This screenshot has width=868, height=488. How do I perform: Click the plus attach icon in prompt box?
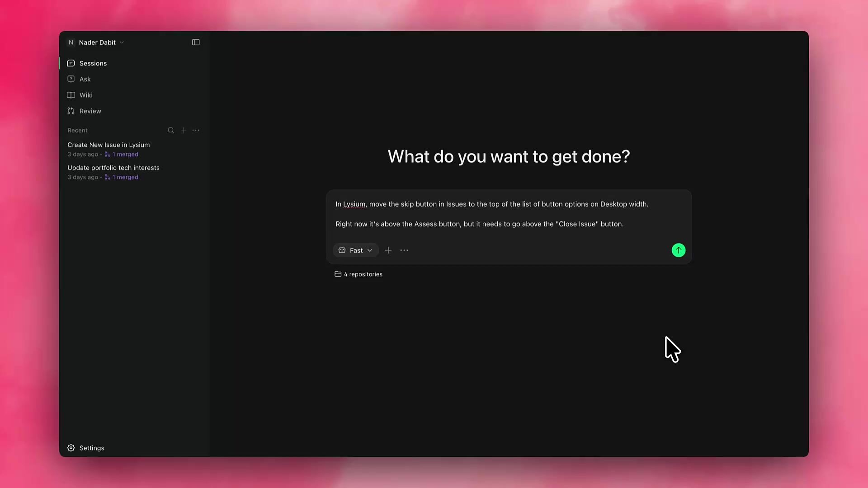click(388, 250)
